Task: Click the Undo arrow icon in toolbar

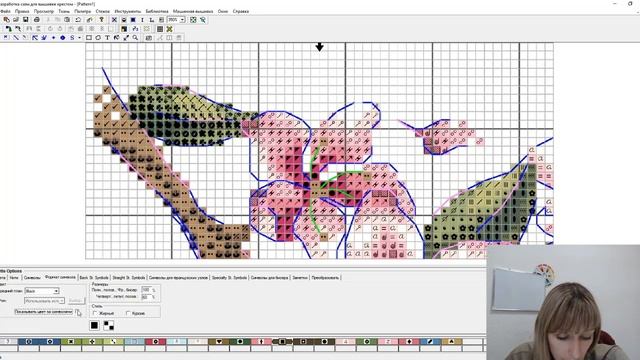Action: tap(78, 20)
